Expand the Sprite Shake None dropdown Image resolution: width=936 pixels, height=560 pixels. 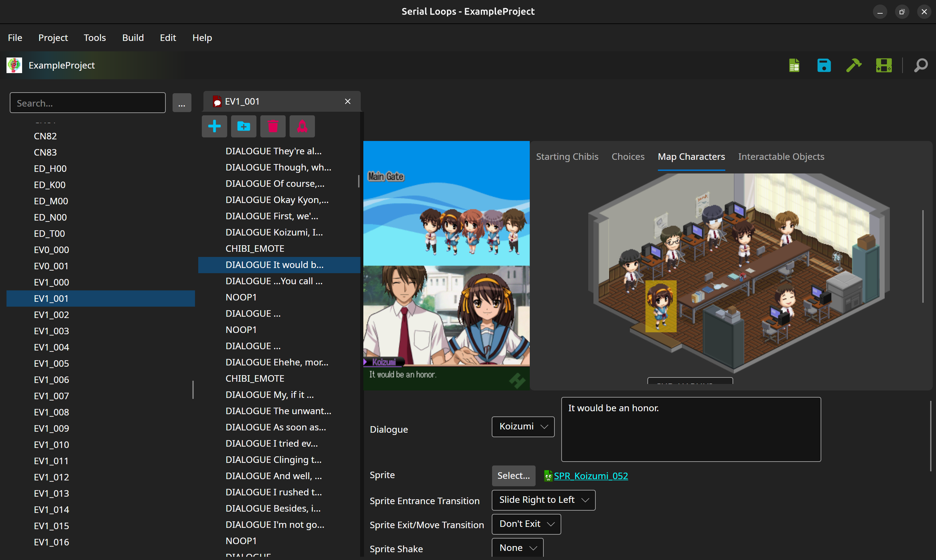click(517, 548)
